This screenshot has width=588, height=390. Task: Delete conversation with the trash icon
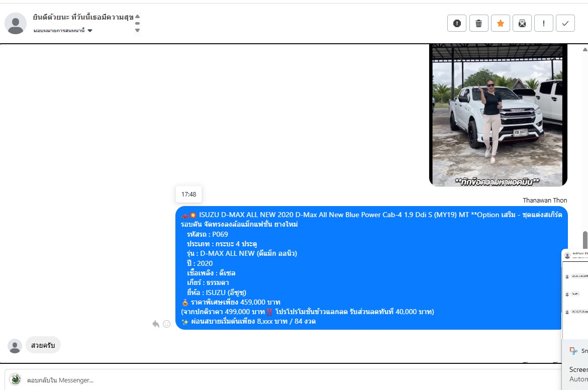click(478, 23)
